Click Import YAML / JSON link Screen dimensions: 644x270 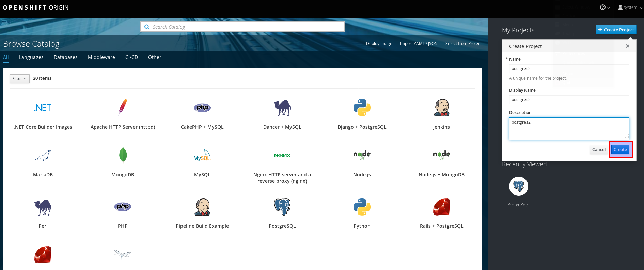419,44
